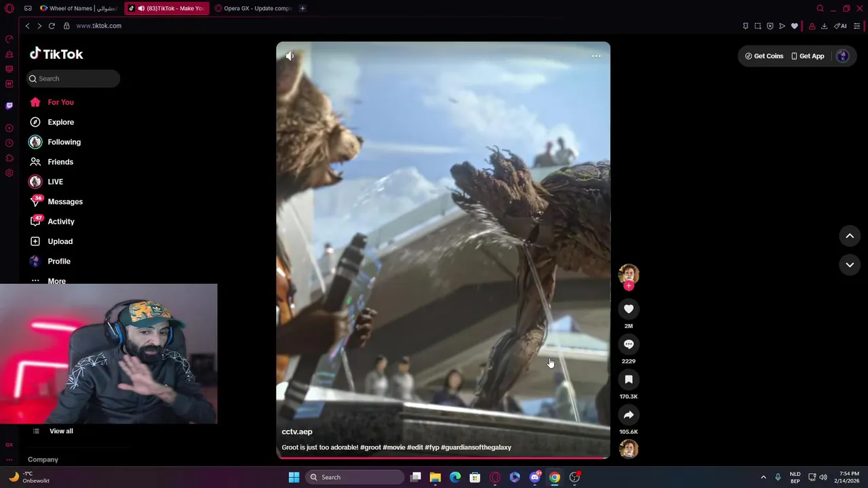Open the Following feed
Viewport: 868px width, 488px height.
click(x=55, y=142)
